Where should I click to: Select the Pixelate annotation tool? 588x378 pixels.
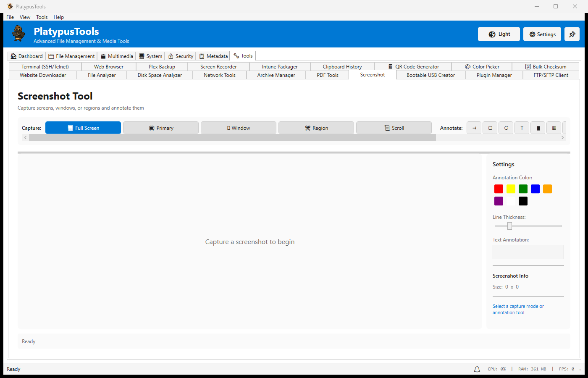pos(554,128)
